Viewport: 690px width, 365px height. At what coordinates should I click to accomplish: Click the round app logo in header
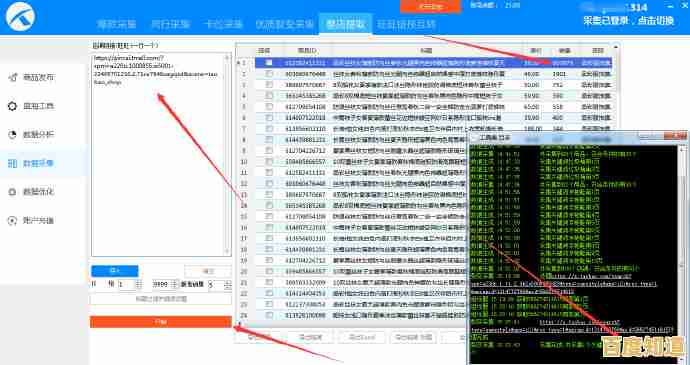point(20,16)
